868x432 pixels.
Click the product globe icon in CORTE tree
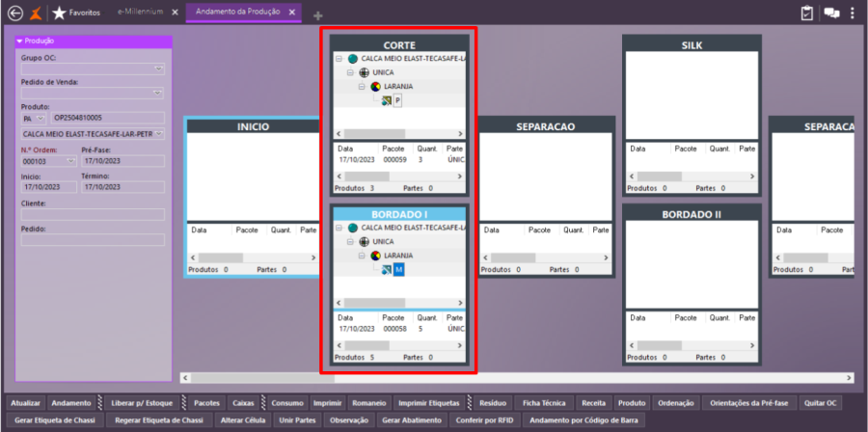(x=353, y=59)
